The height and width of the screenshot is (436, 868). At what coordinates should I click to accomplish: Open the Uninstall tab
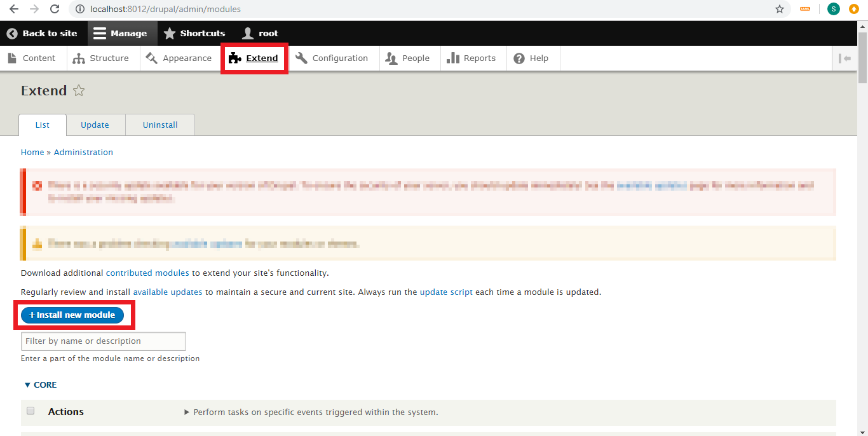159,125
